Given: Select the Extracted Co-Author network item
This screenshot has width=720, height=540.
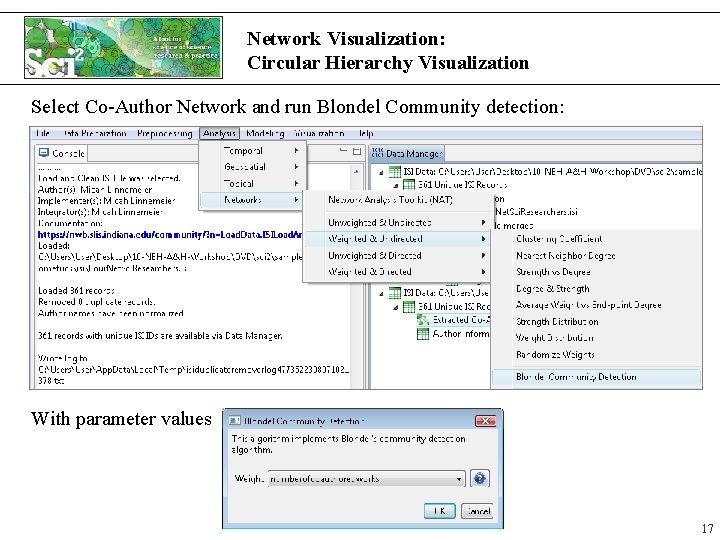Looking at the screenshot, I should pyautogui.click(x=461, y=320).
